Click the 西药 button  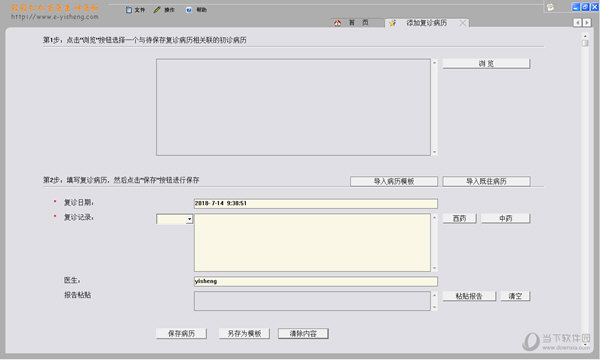460,218
